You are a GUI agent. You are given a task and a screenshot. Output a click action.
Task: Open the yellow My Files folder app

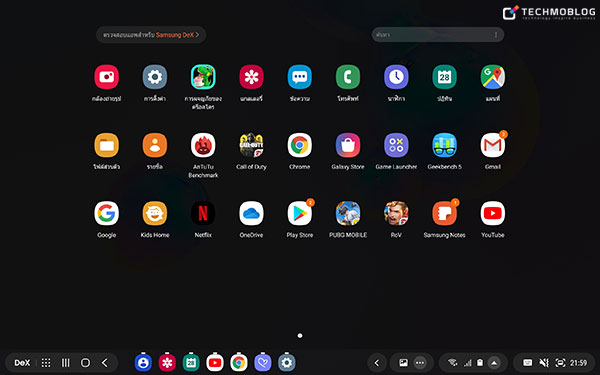[x=106, y=145]
